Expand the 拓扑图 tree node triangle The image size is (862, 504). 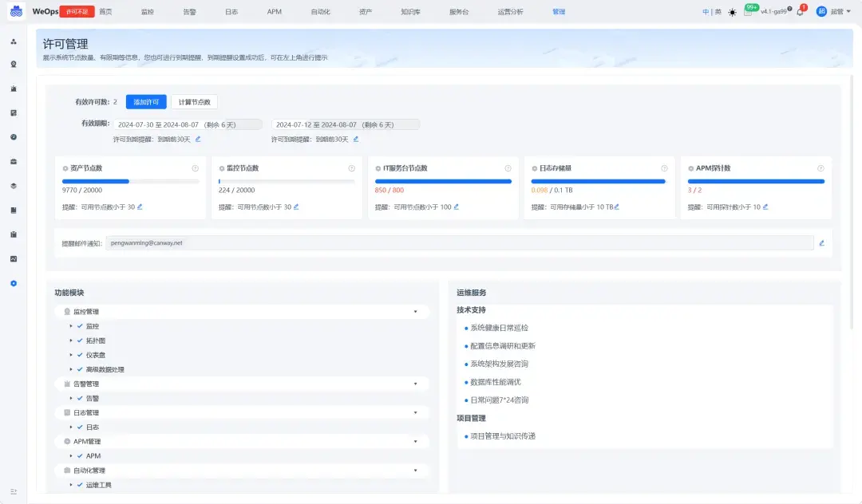(71, 341)
